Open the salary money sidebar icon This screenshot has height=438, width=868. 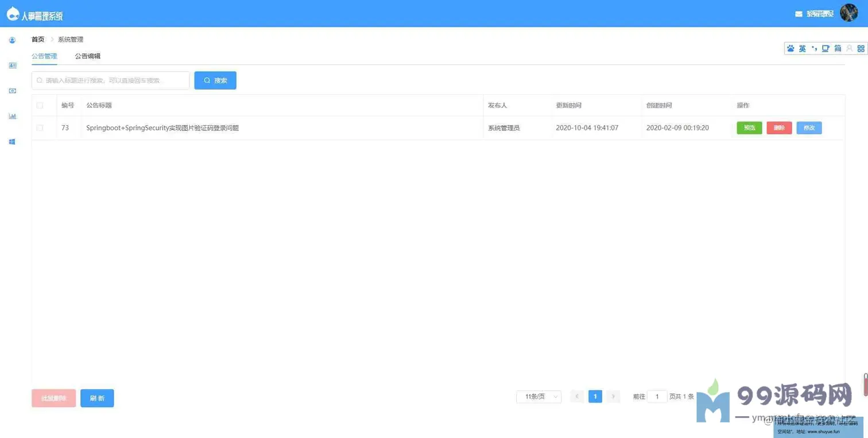tap(12, 91)
